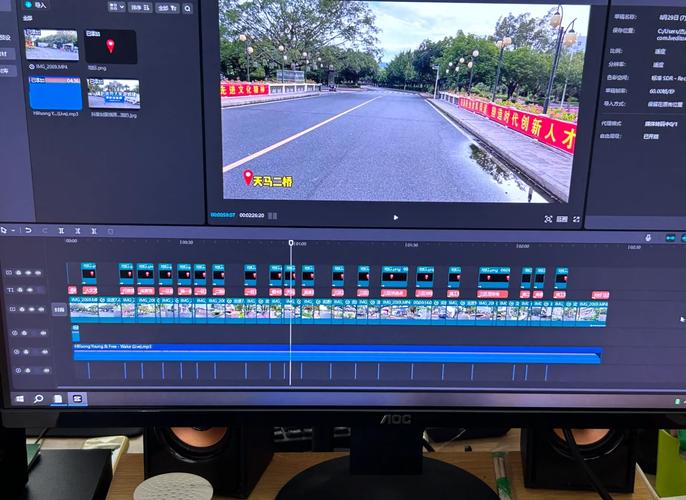
Task: Click the microphone record icon above timeline
Action: pos(647,237)
